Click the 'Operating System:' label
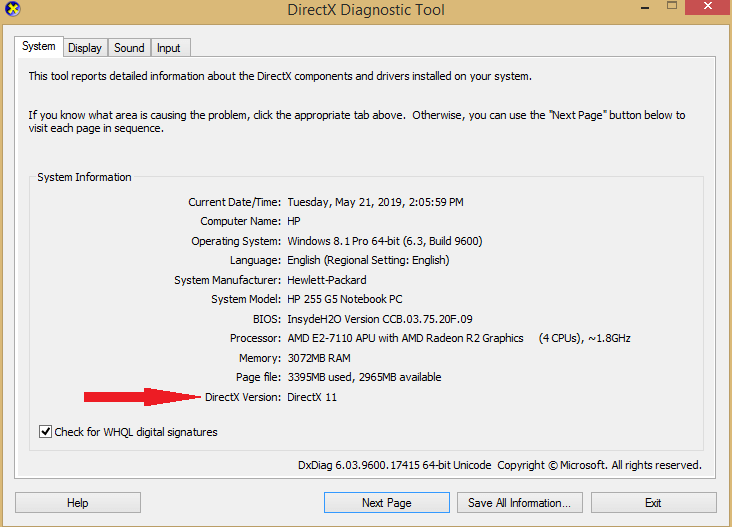Viewport: 732px width, 527px height. 236,241
